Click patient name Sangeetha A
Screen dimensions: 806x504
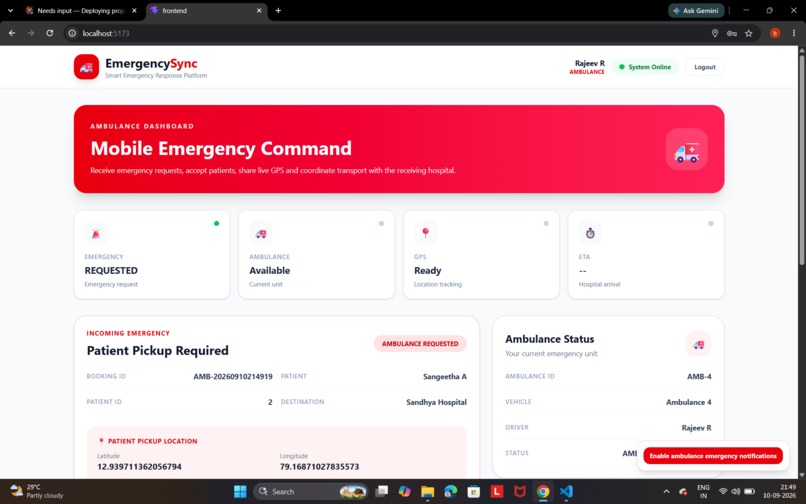[445, 376]
